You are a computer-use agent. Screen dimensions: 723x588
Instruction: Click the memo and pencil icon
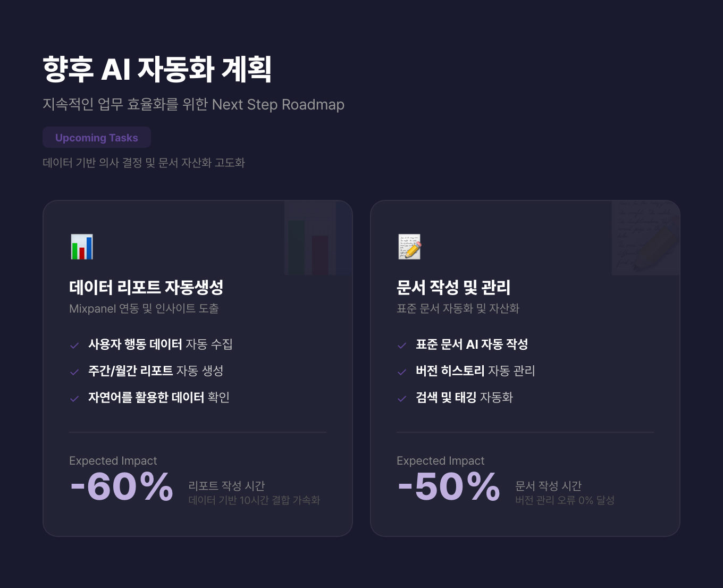[x=409, y=247]
